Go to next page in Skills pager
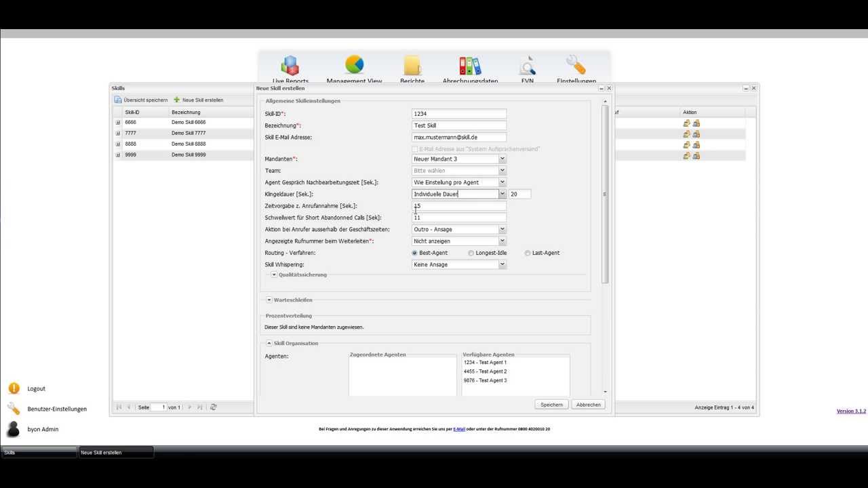Viewport: 868px width, 488px height. pyautogui.click(x=190, y=407)
